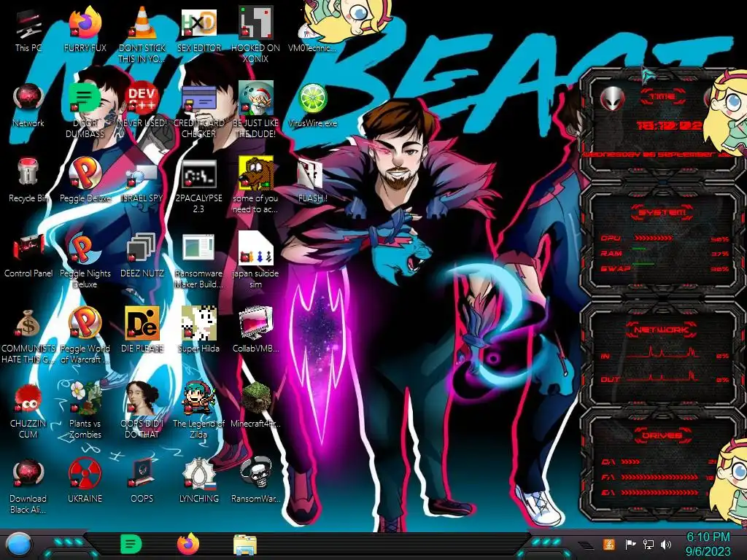The height and width of the screenshot is (560, 747).
Task: Open the FLASH ! desktop icon
Action: click(312, 180)
